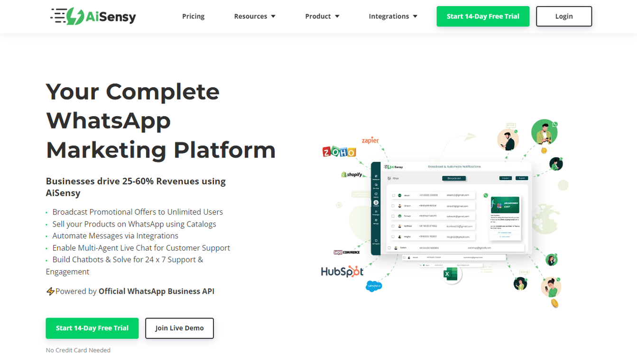Click the Login button
Screen dimensions: 637x364
563,16
